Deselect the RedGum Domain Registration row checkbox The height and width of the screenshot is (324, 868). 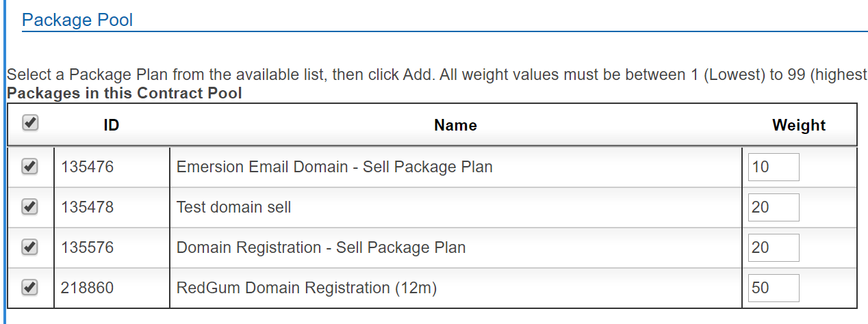pyautogui.click(x=29, y=288)
